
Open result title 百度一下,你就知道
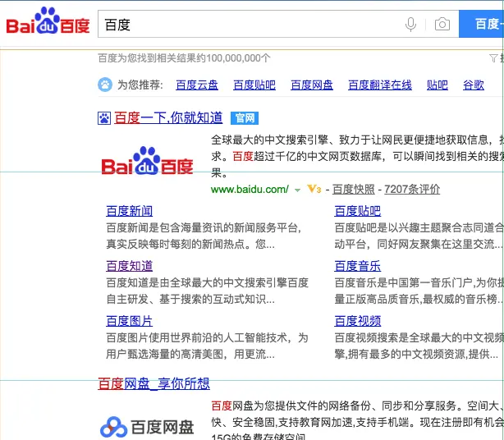tap(168, 118)
